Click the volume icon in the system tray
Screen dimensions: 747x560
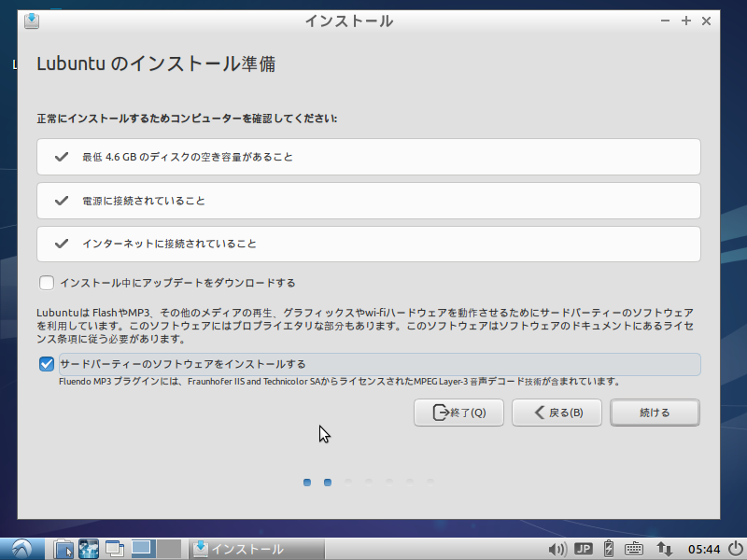point(558,549)
